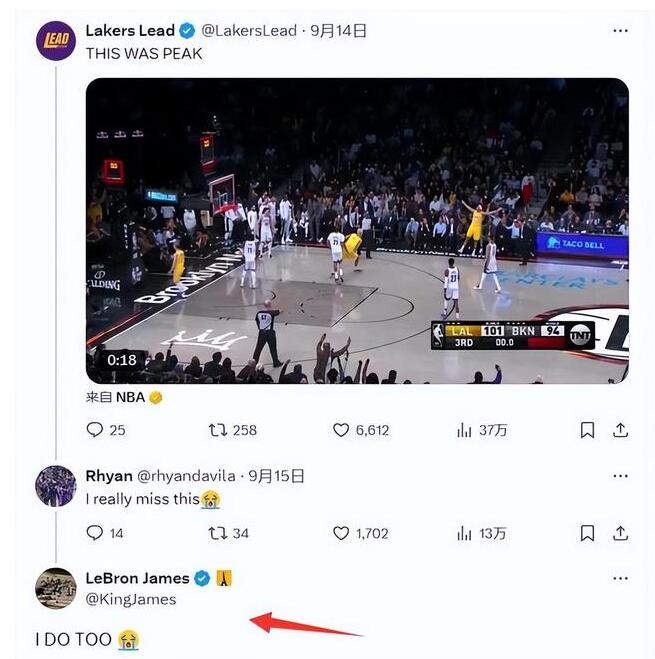Viewport: 655px width, 659px height.
Task: Visit the @rhyandavila profile link
Action: [x=189, y=476]
